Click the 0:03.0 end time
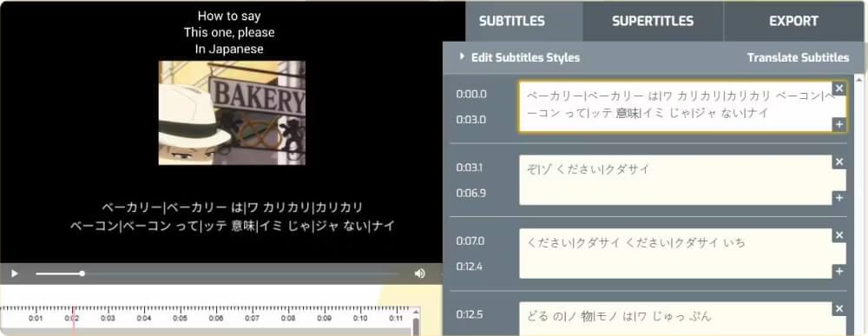The image size is (868, 336). click(471, 120)
